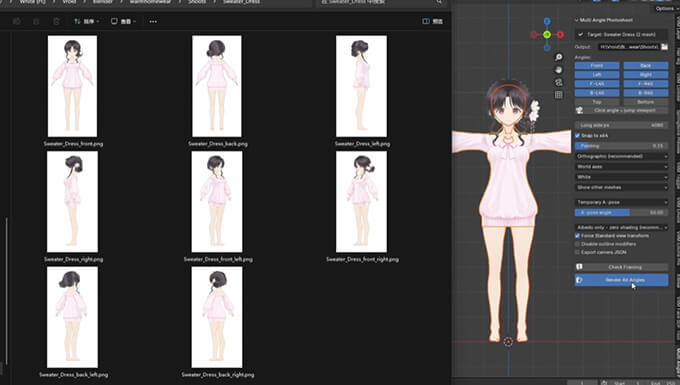
Task: Enable Disable outline modifiers checkbox
Action: point(577,244)
